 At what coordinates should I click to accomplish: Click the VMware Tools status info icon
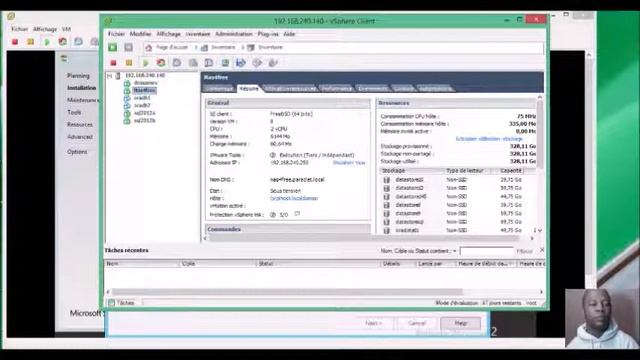point(273,155)
